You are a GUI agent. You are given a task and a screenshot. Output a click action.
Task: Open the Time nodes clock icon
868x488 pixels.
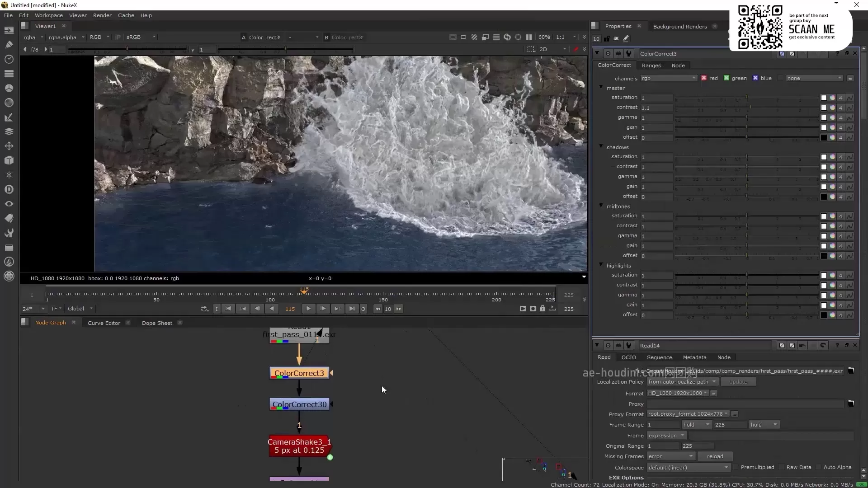pyautogui.click(x=9, y=59)
